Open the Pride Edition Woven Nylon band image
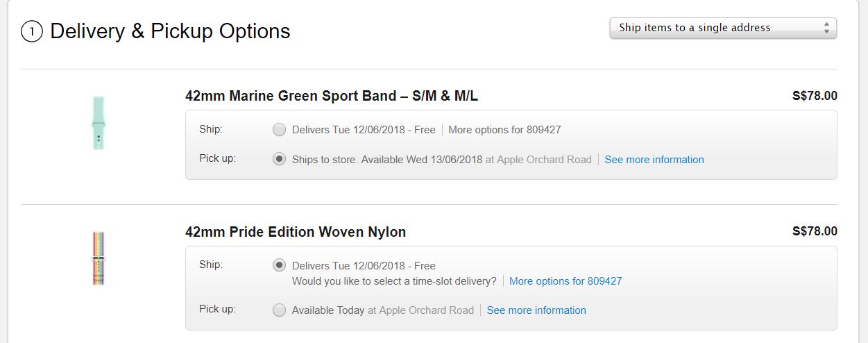This screenshot has height=343, width=868. [x=98, y=258]
